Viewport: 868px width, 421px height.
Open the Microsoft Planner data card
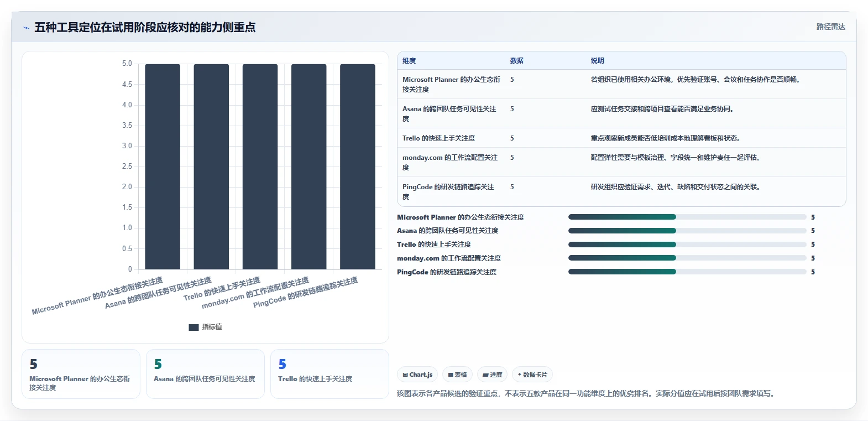tap(81, 374)
